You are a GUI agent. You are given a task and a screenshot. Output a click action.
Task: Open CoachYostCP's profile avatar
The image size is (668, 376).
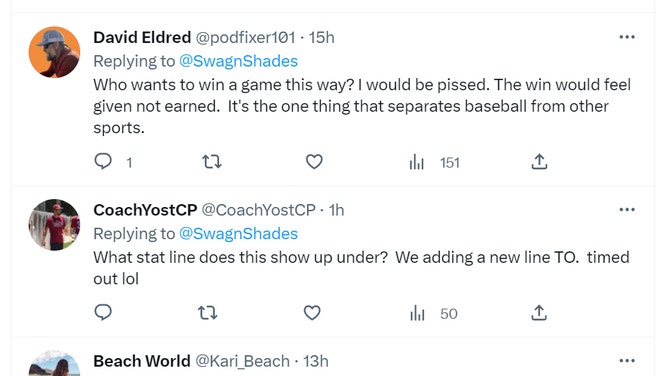click(54, 224)
